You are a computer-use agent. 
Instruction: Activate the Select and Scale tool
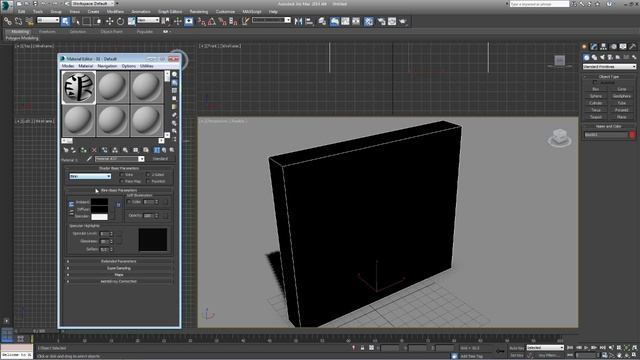131,21
